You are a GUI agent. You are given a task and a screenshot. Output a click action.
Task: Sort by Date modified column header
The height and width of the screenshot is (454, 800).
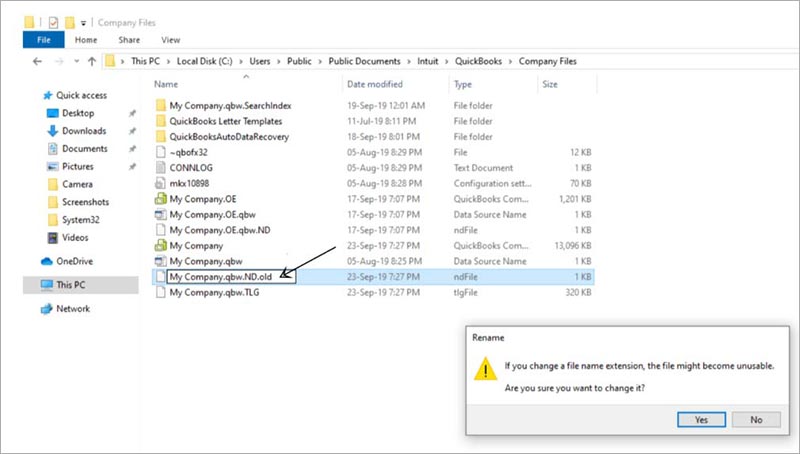click(375, 84)
